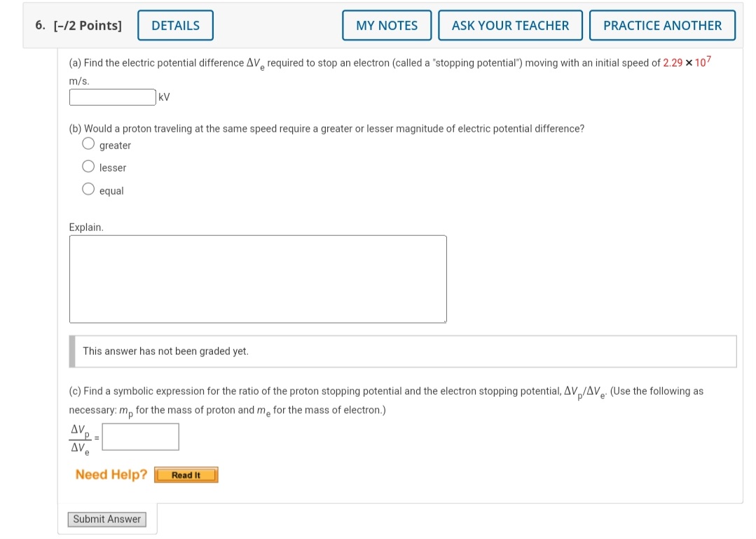Click PRACTICE ANOTHER to get new problem
Viewport: 756px width, 539px height.
(661, 24)
